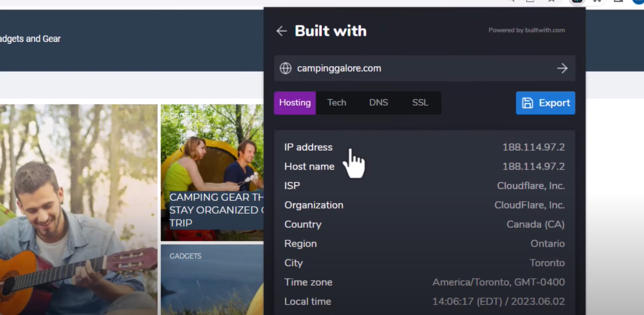Switch to the DNS tab
This screenshot has width=644, height=315.
(378, 103)
